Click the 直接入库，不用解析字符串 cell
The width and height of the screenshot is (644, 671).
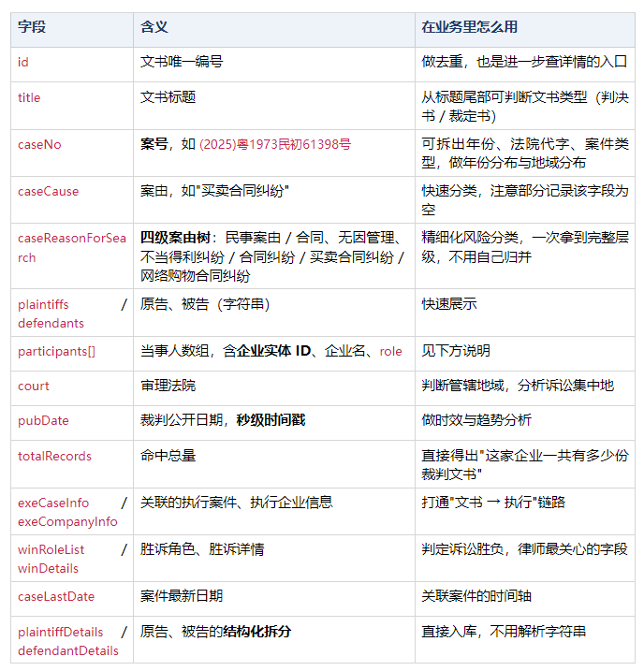pyautogui.click(x=524, y=640)
